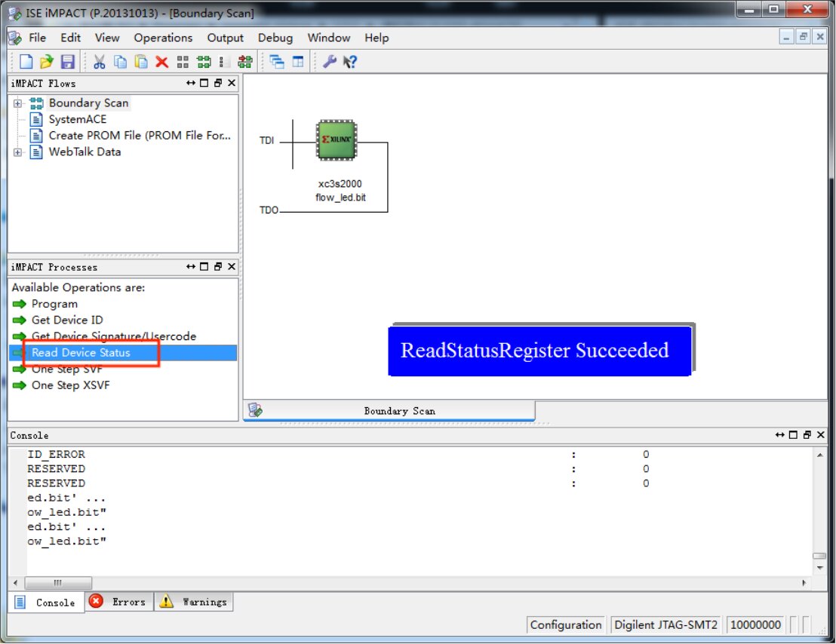Maximize the Console panel
Viewport: 836px width, 644px height.
(793, 435)
